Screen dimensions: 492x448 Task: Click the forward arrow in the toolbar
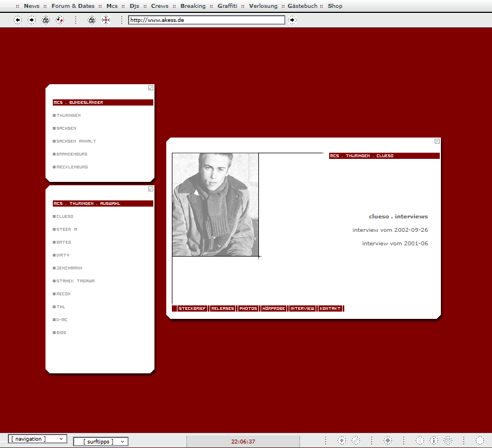pos(31,20)
